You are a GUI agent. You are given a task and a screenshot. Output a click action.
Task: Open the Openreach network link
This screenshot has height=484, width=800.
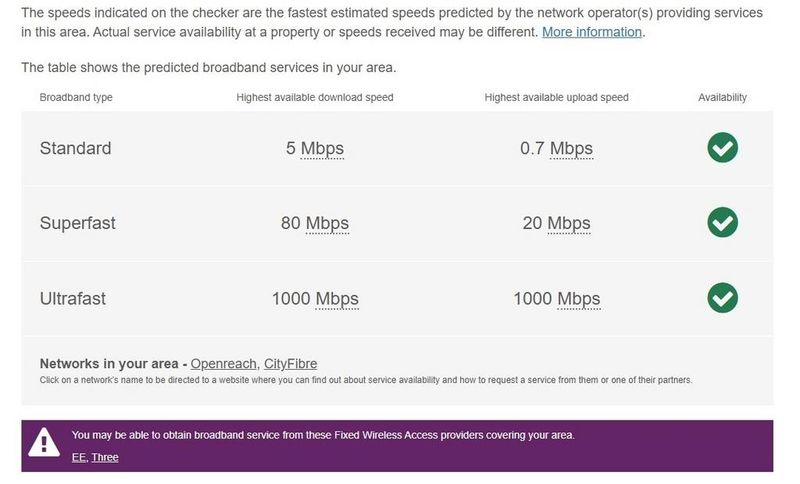[x=223, y=363]
